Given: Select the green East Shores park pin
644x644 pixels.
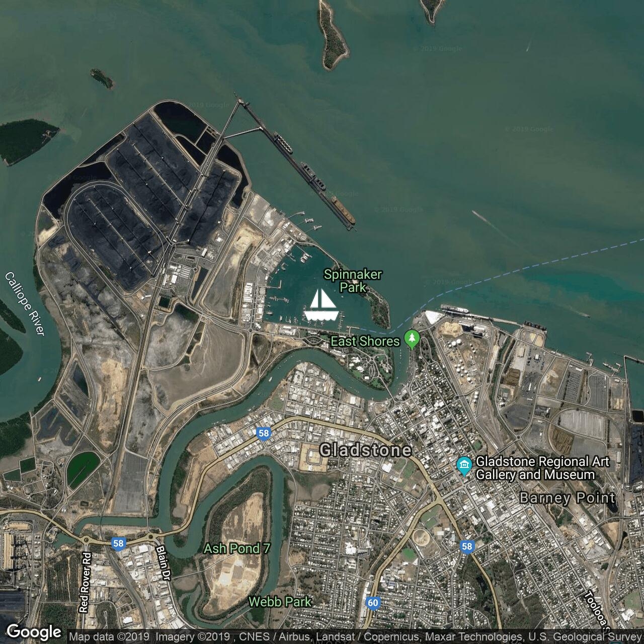Looking at the screenshot, I should [x=412, y=339].
